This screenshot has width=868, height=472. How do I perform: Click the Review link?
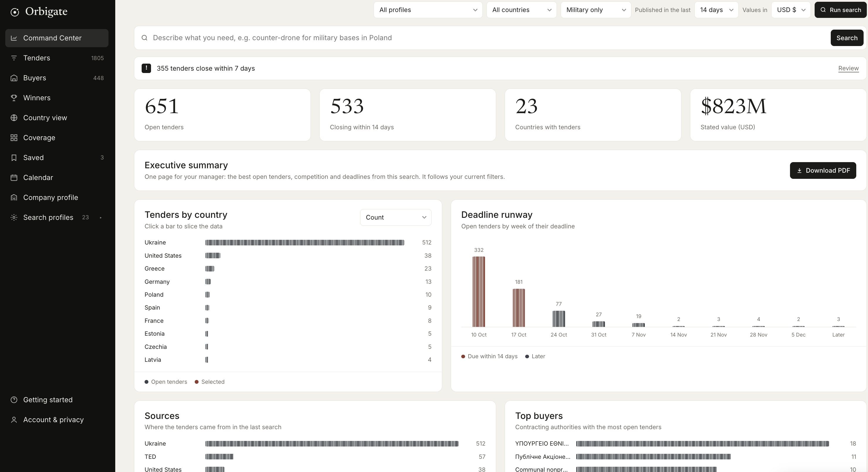(848, 68)
